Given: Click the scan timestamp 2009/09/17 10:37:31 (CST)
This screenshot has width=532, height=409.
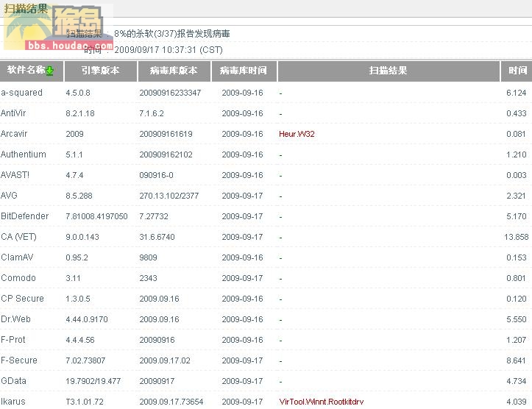Looking at the screenshot, I should point(169,50).
